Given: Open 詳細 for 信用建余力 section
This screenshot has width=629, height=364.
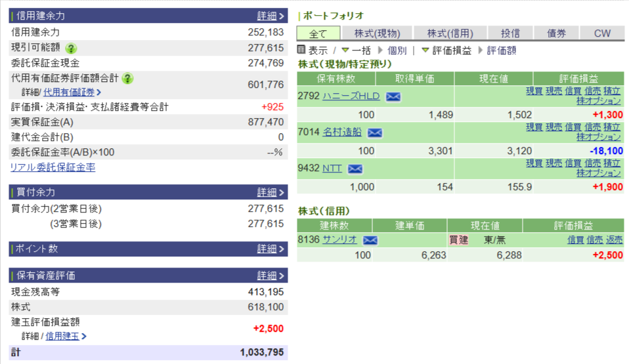Looking at the screenshot, I should coord(271,16).
